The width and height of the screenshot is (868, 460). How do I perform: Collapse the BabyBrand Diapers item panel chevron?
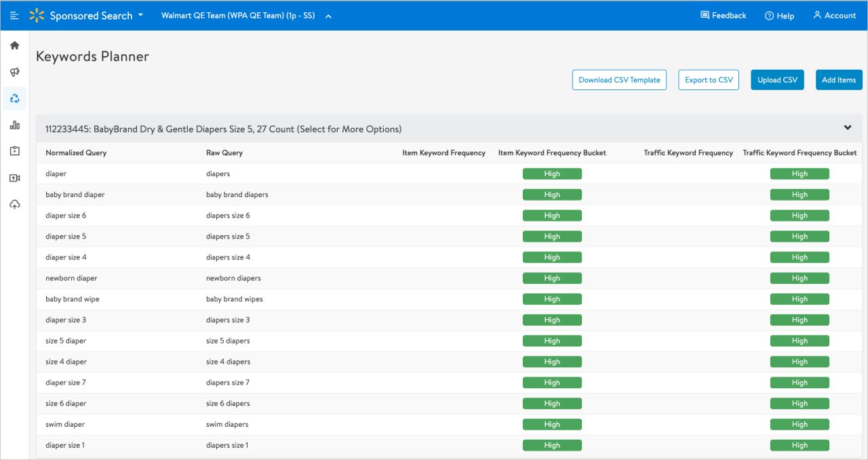tap(847, 128)
